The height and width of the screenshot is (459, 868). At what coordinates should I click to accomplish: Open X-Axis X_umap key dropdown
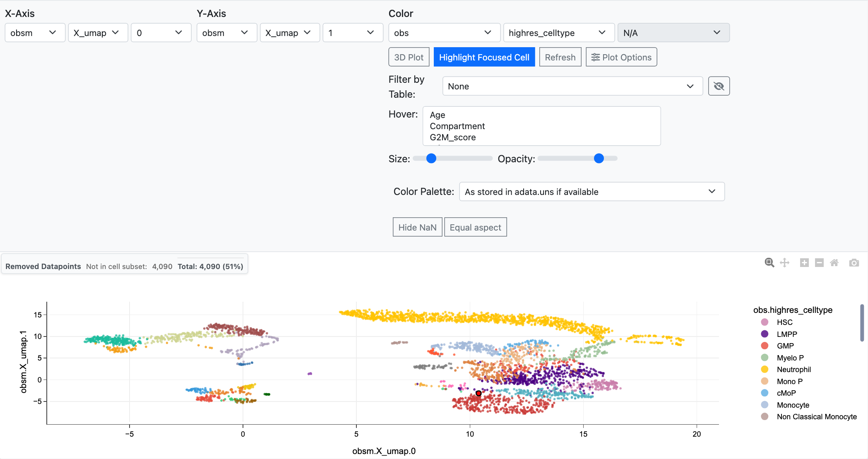(98, 33)
